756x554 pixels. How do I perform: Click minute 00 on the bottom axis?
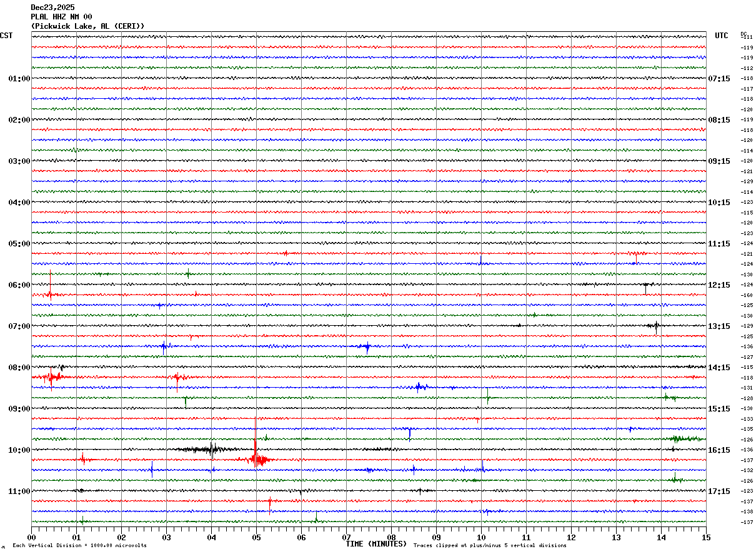point(31,537)
